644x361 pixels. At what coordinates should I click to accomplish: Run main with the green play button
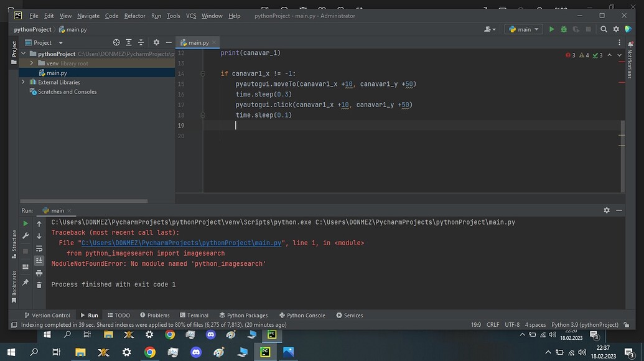(551, 29)
